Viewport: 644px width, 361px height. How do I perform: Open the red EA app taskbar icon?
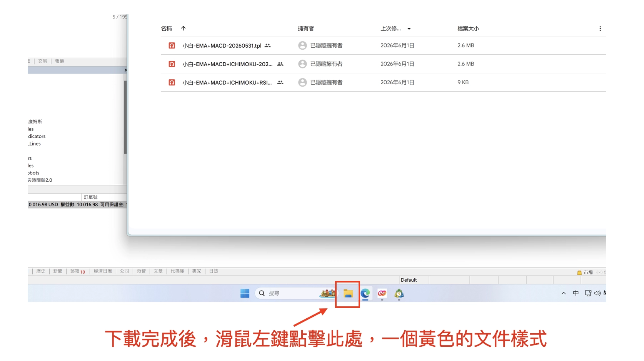(382, 293)
